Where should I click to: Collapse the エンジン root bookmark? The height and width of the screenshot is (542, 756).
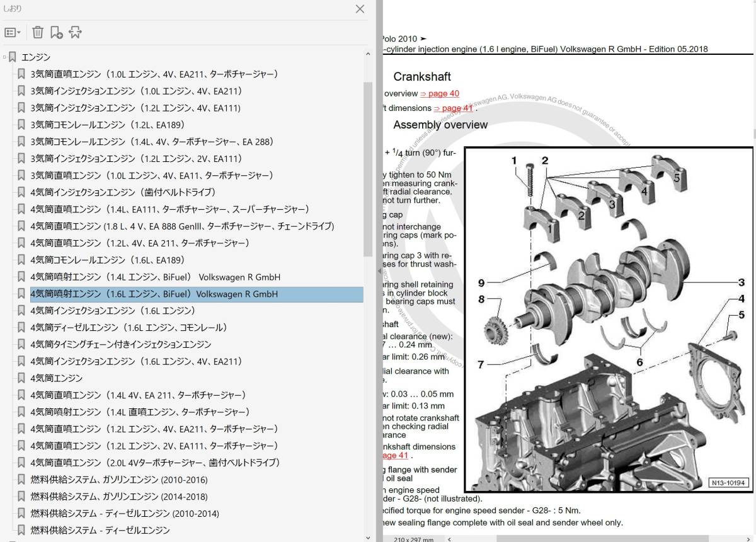pyautogui.click(x=4, y=57)
